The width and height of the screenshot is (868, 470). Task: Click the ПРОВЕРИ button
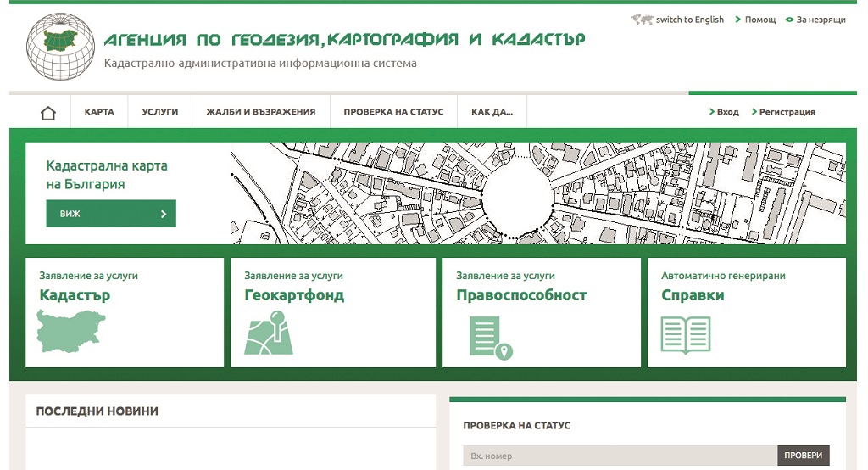804,456
